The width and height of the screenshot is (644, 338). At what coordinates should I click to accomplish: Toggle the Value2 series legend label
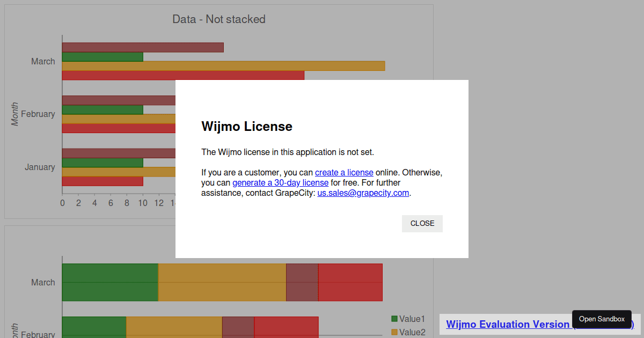[x=412, y=333]
